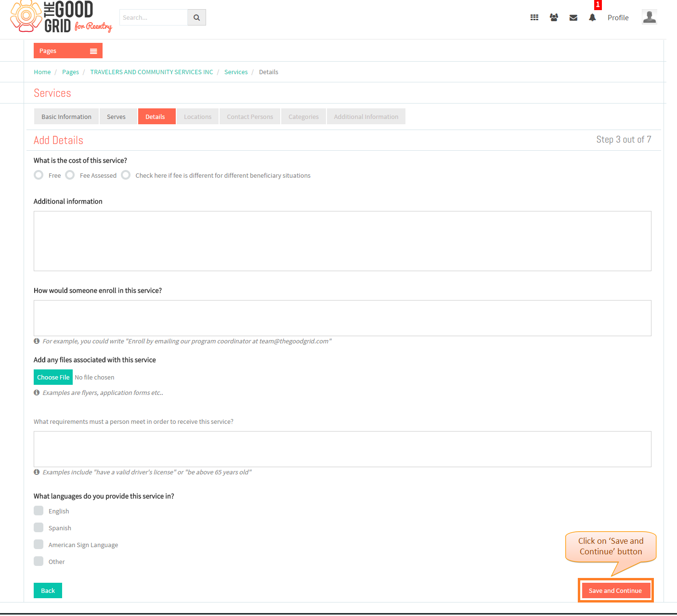Open the Profile link
The image size is (677, 616).
tap(618, 18)
